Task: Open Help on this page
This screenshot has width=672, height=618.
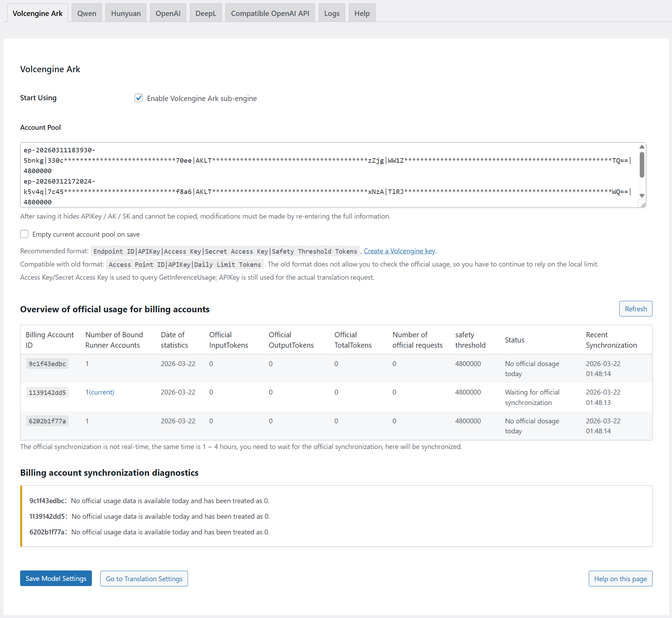Action: point(620,578)
